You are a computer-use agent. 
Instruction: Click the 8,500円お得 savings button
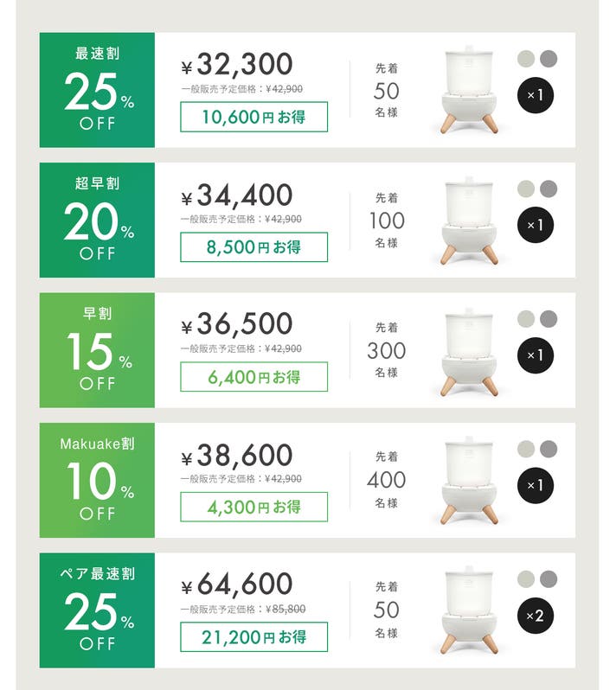tap(253, 247)
